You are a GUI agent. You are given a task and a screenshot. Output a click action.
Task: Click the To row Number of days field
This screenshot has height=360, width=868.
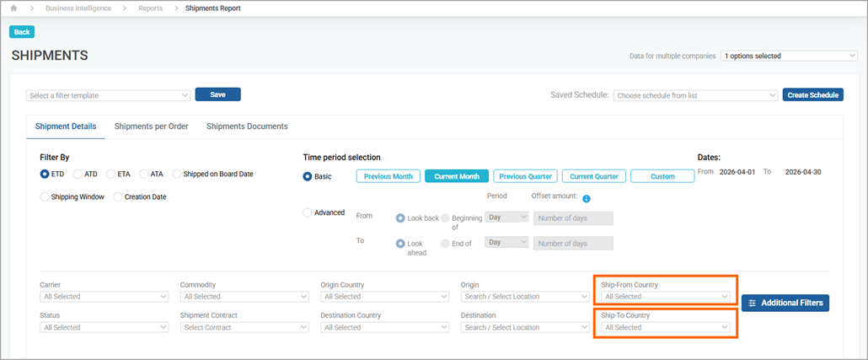(x=574, y=244)
